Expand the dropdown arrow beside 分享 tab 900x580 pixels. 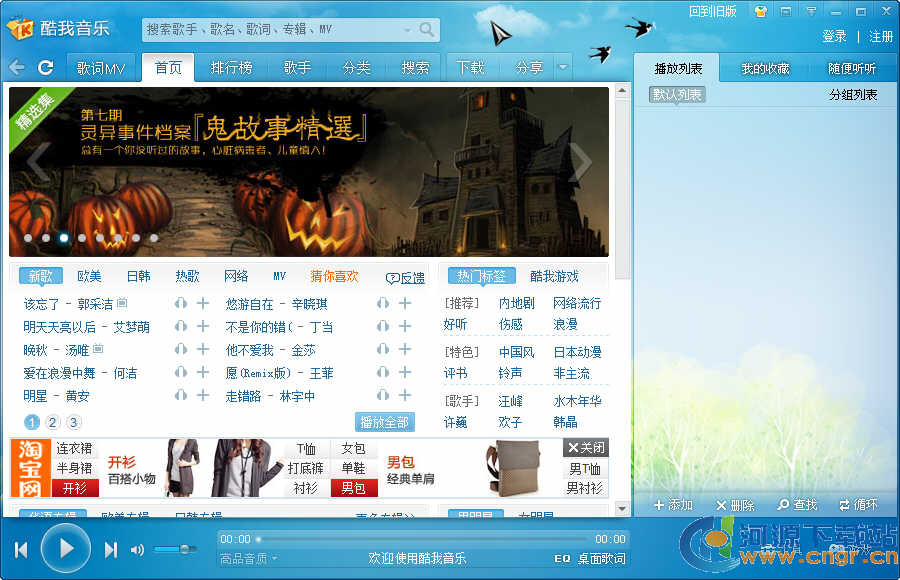562,68
